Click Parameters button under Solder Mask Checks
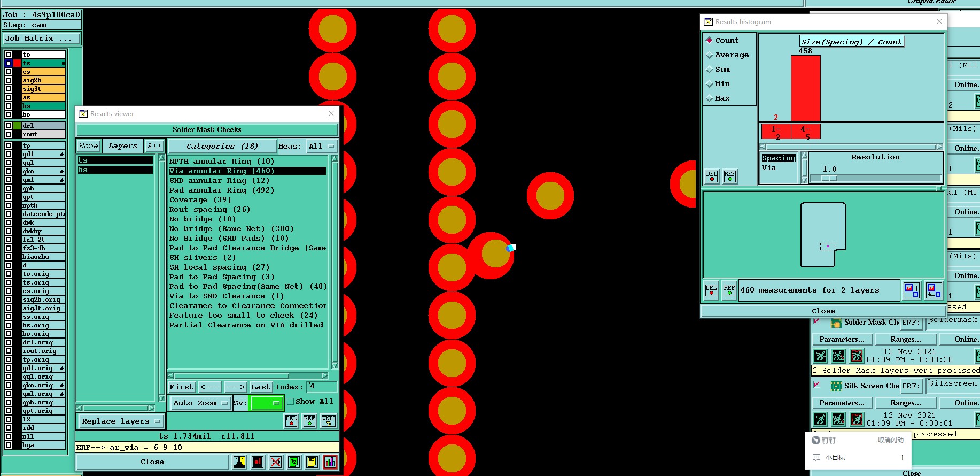 coord(842,339)
